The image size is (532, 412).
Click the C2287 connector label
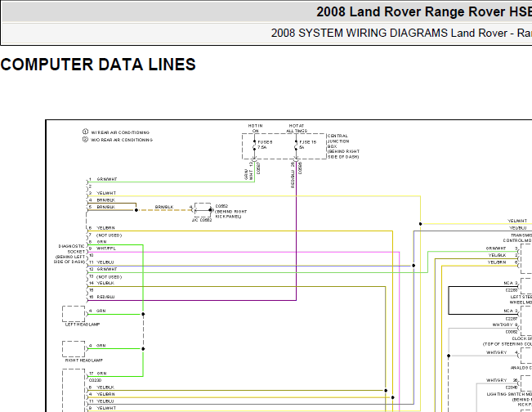pyautogui.click(x=512, y=319)
